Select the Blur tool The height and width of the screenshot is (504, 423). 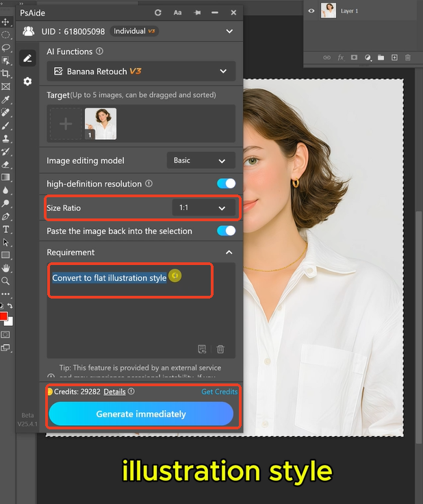[5, 190]
